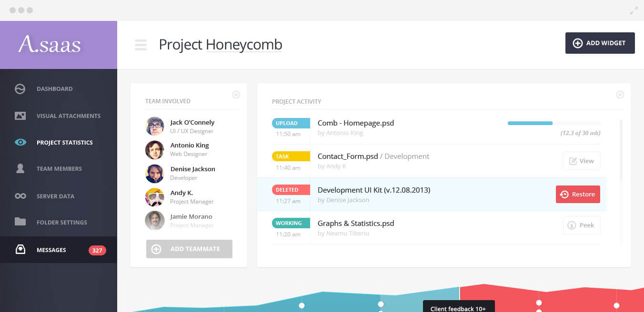Click the Folder Settings folder icon
The width and height of the screenshot is (644, 312).
coord(20,222)
